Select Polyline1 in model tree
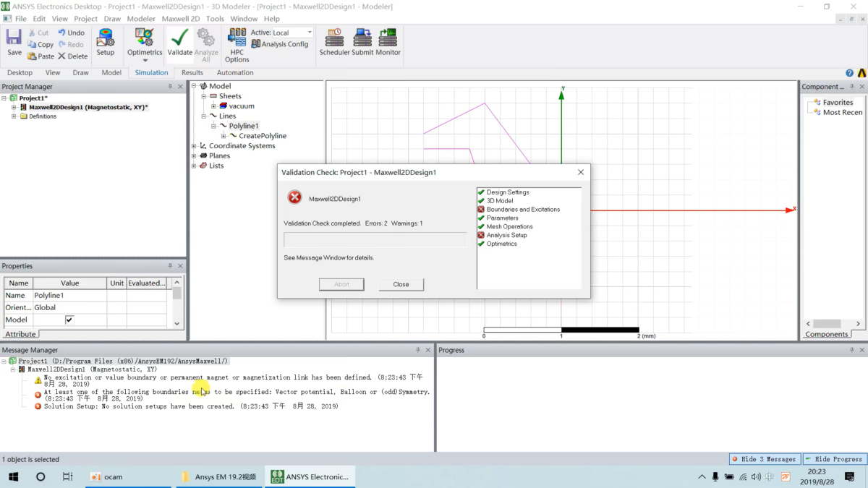This screenshot has width=868, height=488. tap(244, 126)
